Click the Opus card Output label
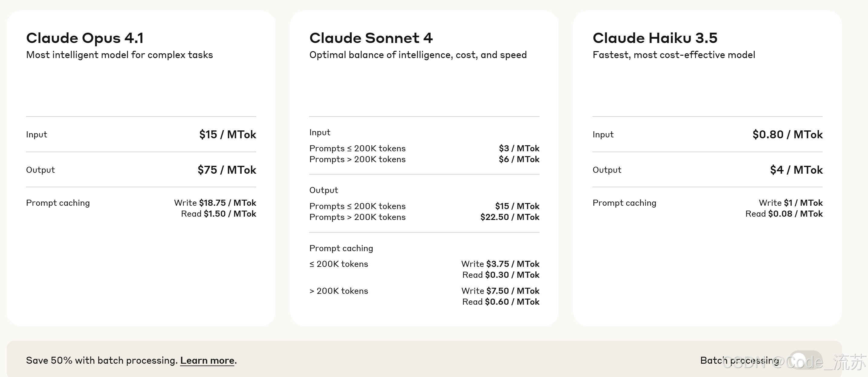This screenshot has width=868, height=377. point(41,170)
